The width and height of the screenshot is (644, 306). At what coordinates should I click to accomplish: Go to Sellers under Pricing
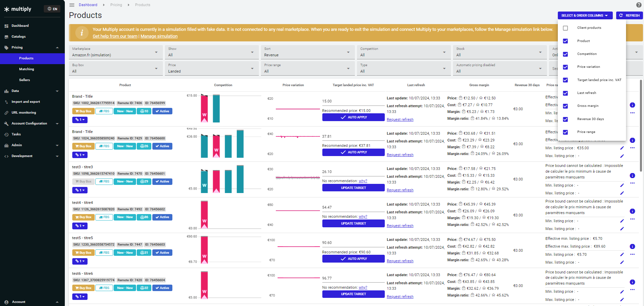pos(32,80)
